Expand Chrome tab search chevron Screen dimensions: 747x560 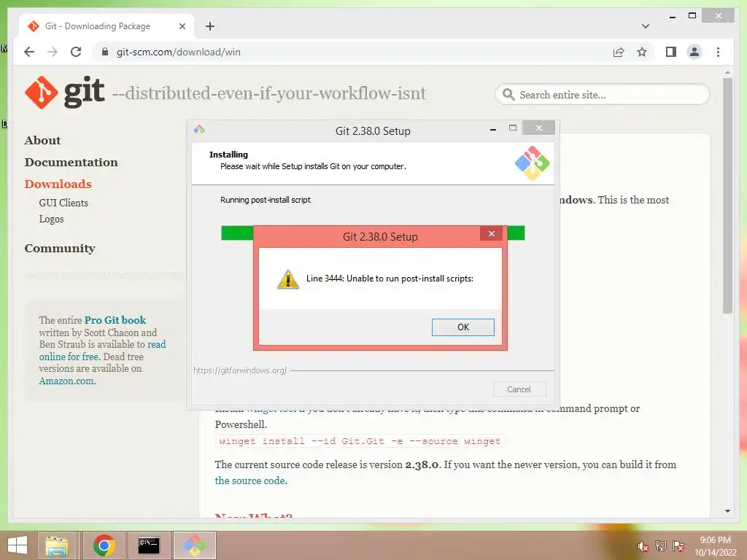coord(646,26)
